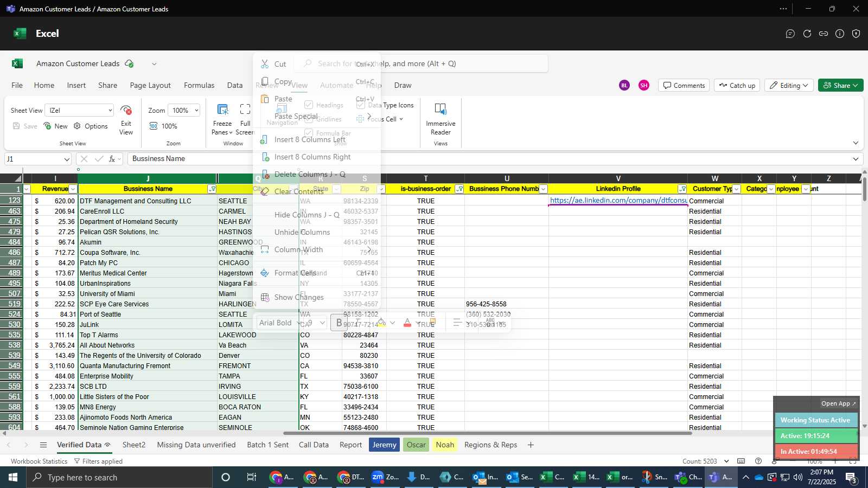
Task: Open the all sheets list icon
Action: pos(43,445)
